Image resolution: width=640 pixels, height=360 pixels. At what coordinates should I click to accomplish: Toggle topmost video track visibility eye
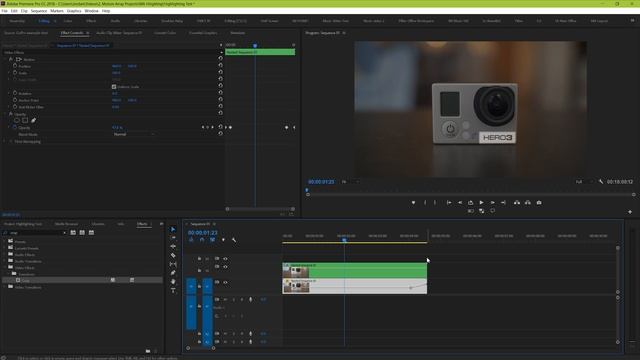(225, 259)
